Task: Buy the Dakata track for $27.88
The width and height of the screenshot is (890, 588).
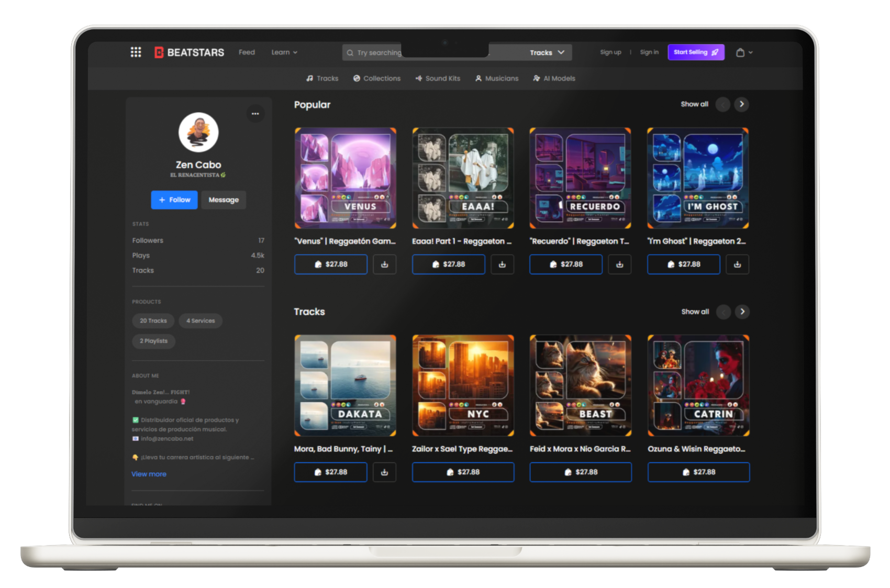Action: (x=330, y=472)
